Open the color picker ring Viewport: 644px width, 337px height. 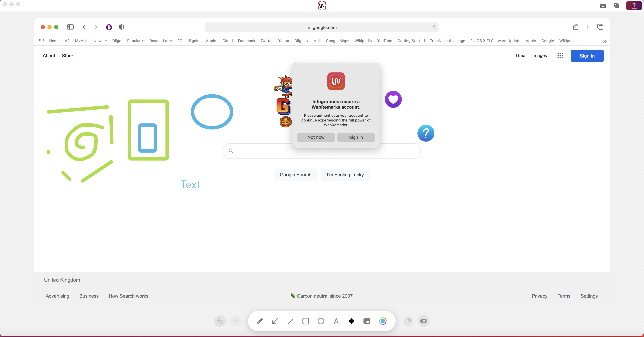click(x=383, y=321)
